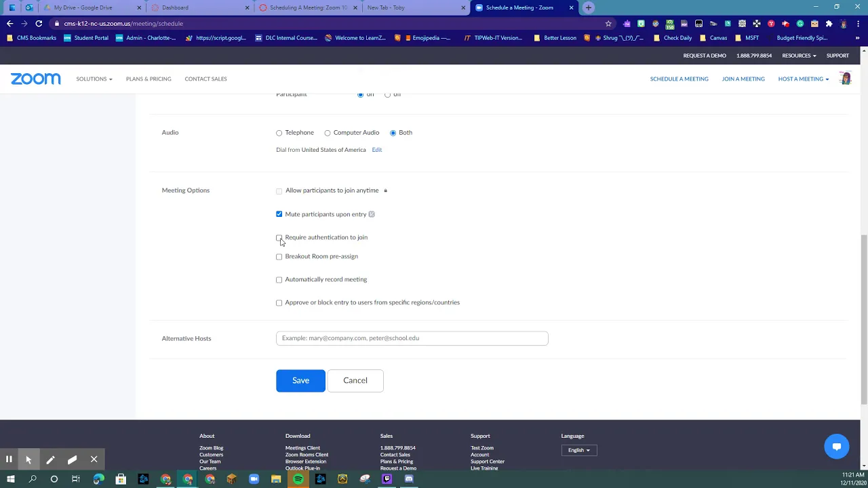Click the Zoom logo
This screenshot has height=488, width=868.
tap(36, 79)
